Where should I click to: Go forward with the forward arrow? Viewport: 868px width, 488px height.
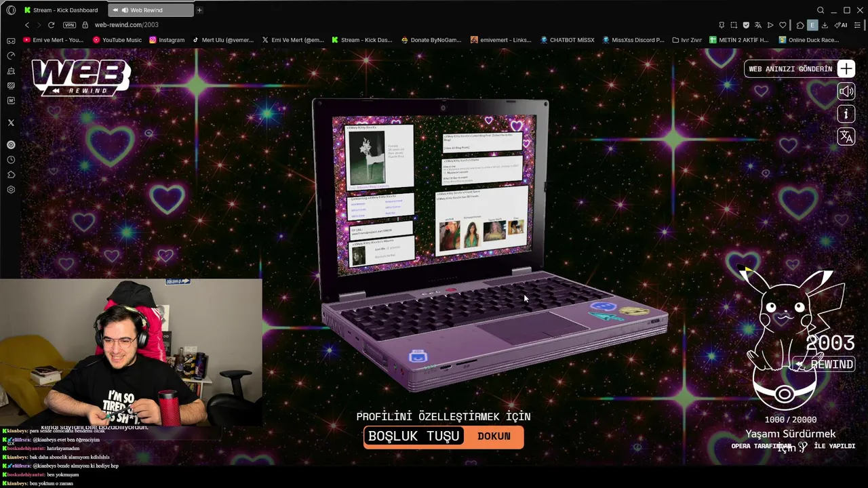pyautogui.click(x=39, y=25)
